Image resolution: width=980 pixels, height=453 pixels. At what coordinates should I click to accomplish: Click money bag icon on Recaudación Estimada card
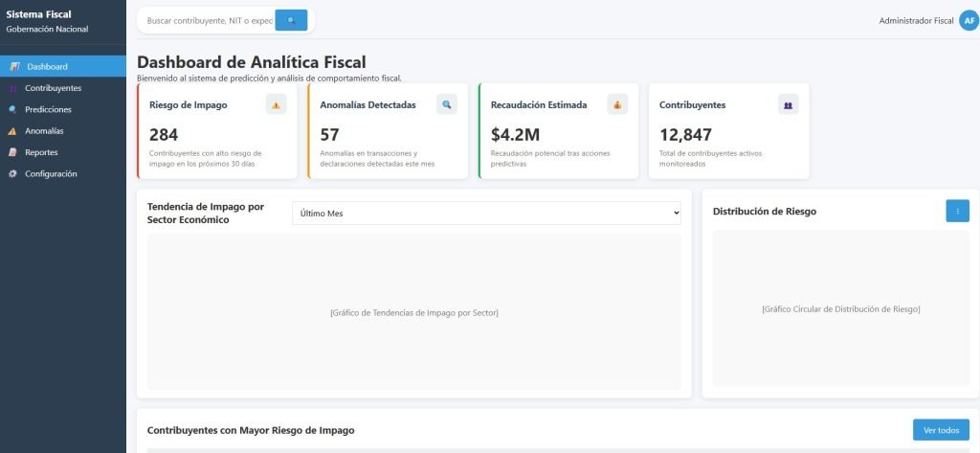(x=617, y=105)
